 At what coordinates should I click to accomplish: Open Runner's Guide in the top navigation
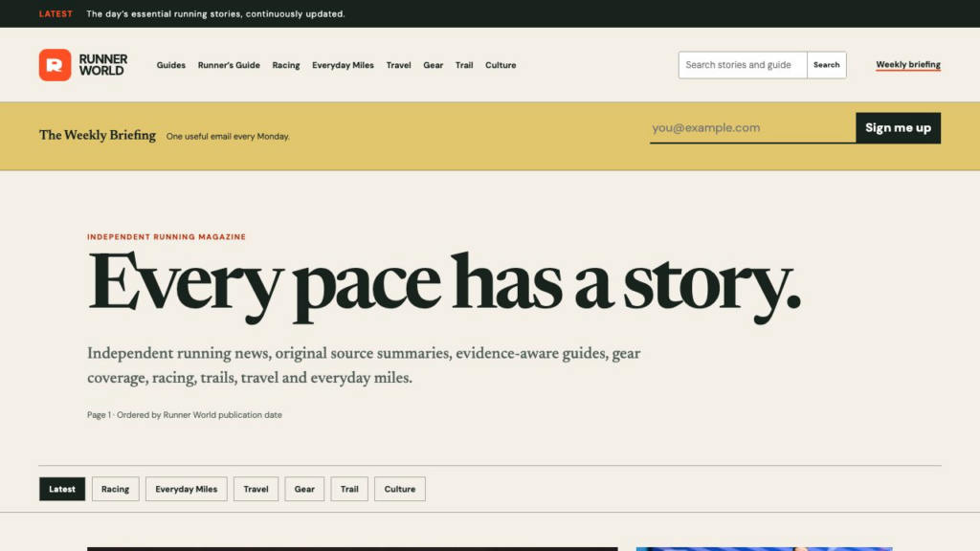pos(229,65)
